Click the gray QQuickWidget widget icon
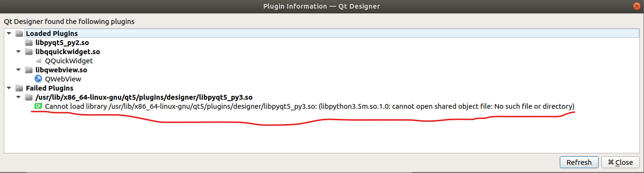The width and height of the screenshot is (644, 173). tap(38, 61)
